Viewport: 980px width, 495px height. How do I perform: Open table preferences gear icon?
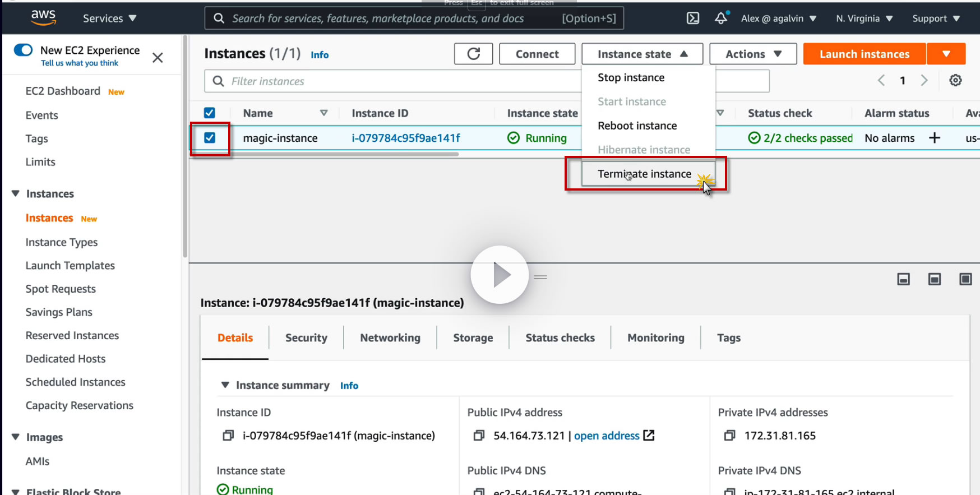pos(956,80)
